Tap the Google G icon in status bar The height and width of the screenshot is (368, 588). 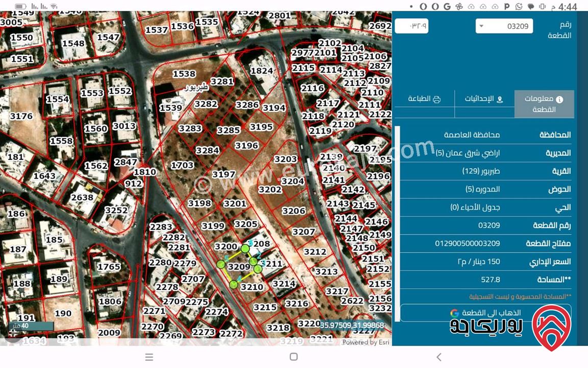click(x=447, y=7)
